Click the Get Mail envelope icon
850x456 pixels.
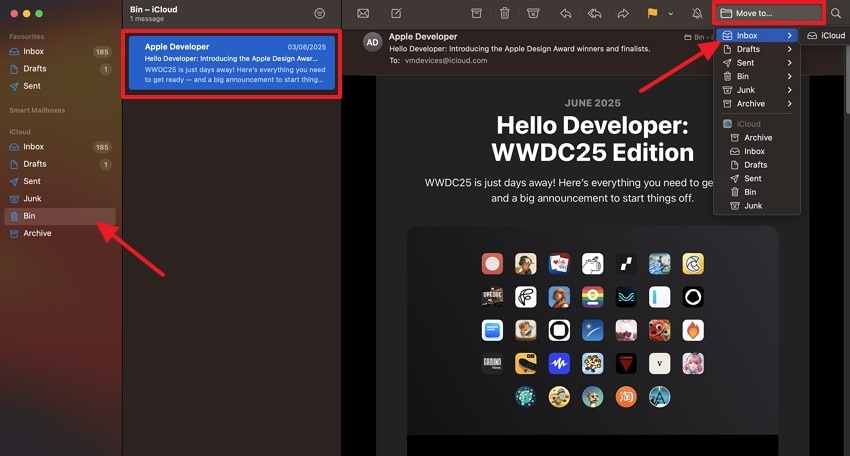(x=363, y=14)
